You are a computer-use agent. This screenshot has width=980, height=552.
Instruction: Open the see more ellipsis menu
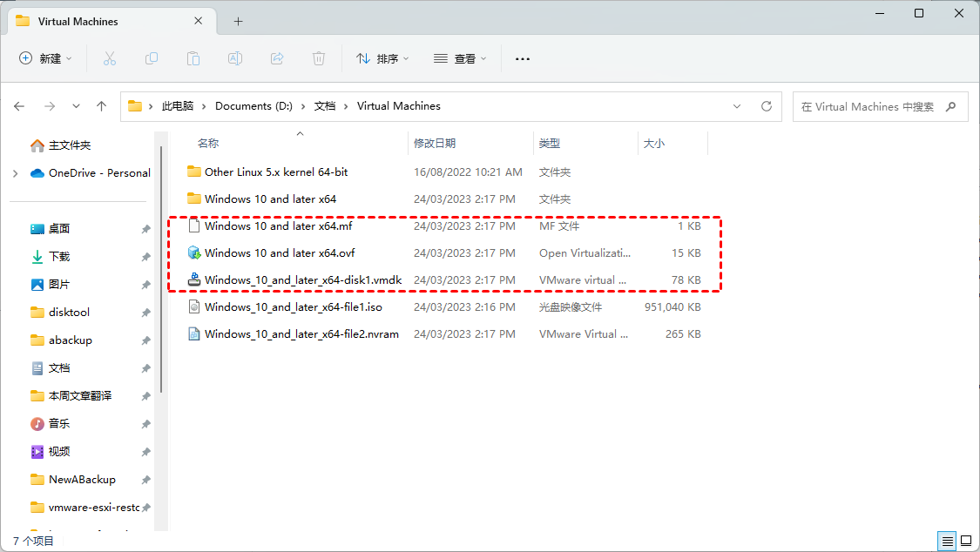point(523,58)
